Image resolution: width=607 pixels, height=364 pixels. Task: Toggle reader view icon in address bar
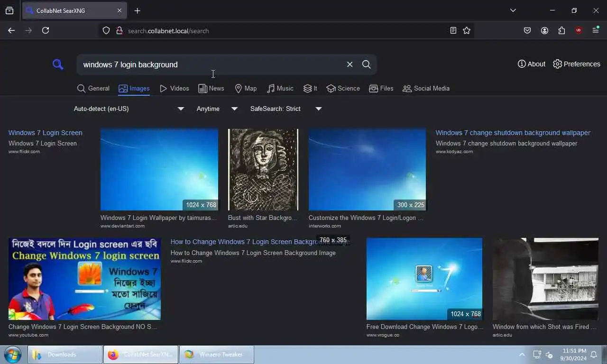point(453,30)
